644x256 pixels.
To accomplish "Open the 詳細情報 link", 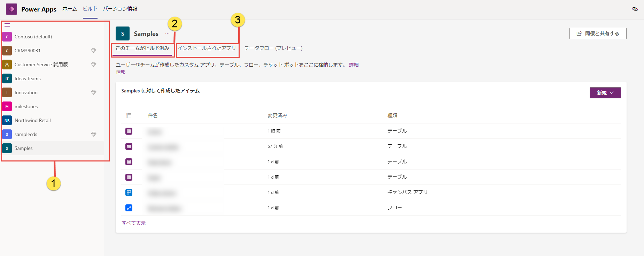I will 354,65.
